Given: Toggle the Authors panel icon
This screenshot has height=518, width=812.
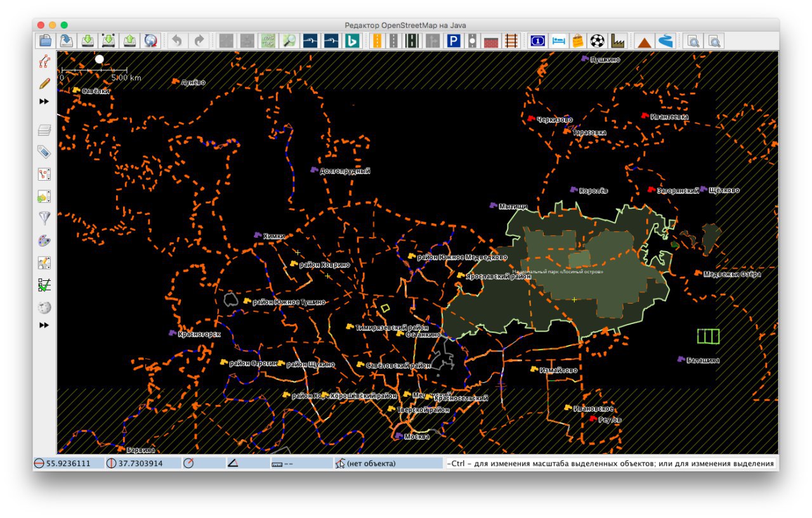Looking at the screenshot, I should click(x=44, y=262).
